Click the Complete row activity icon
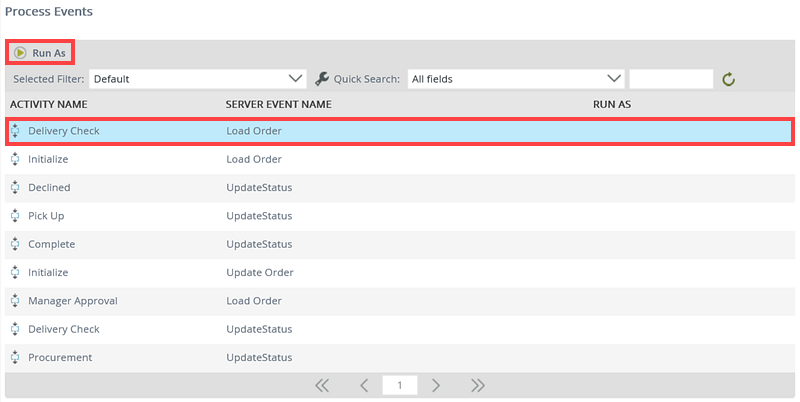Screen dimensions: 800x402 (x=15, y=244)
